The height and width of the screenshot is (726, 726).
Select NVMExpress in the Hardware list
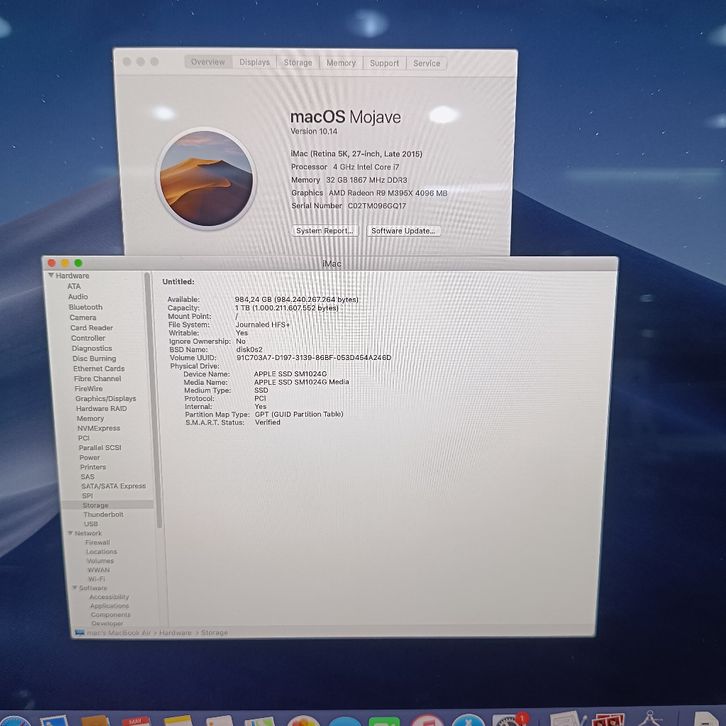98,428
